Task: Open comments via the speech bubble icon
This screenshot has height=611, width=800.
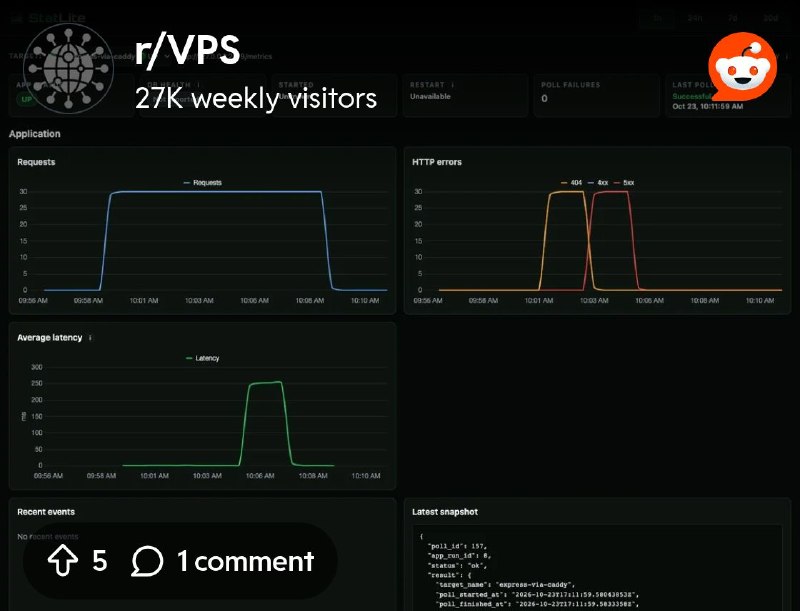Action: point(147,561)
